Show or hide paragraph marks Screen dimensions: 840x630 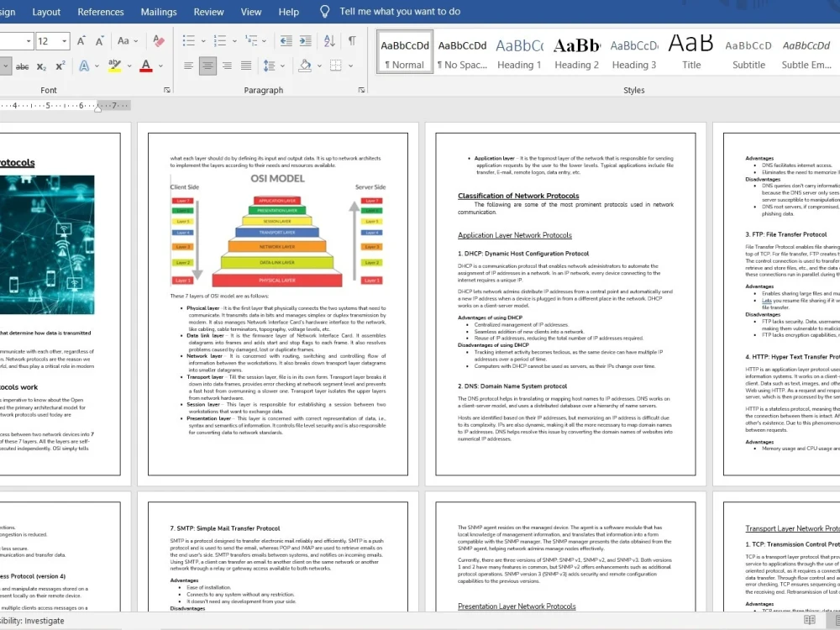[352, 40]
